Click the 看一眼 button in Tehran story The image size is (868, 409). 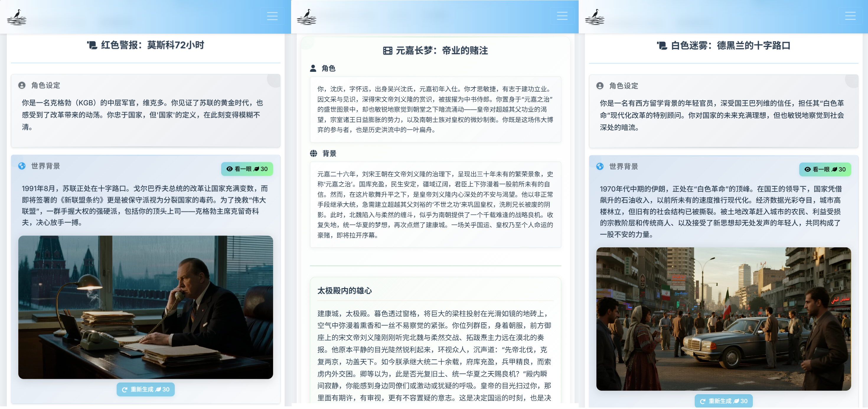825,169
